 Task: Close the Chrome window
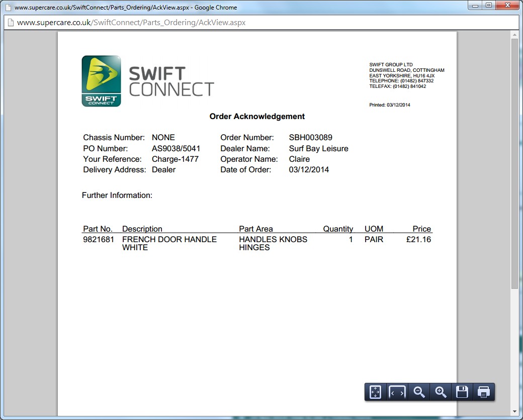pyautogui.click(x=507, y=6)
